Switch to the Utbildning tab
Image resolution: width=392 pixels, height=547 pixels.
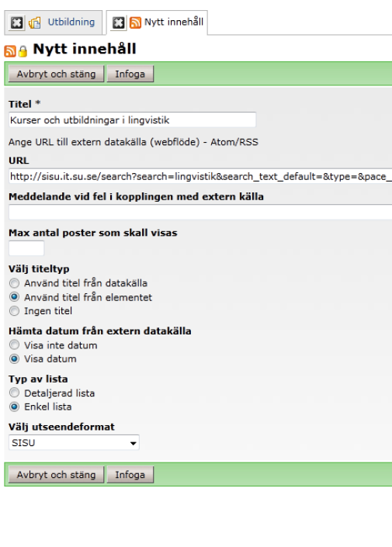tap(71, 22)
